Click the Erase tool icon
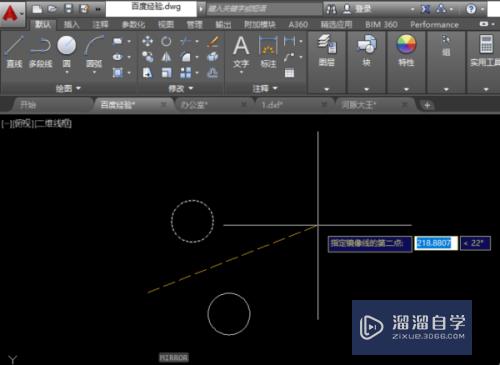The height and width of the screenshot is (365, 500). pos(213,41)
